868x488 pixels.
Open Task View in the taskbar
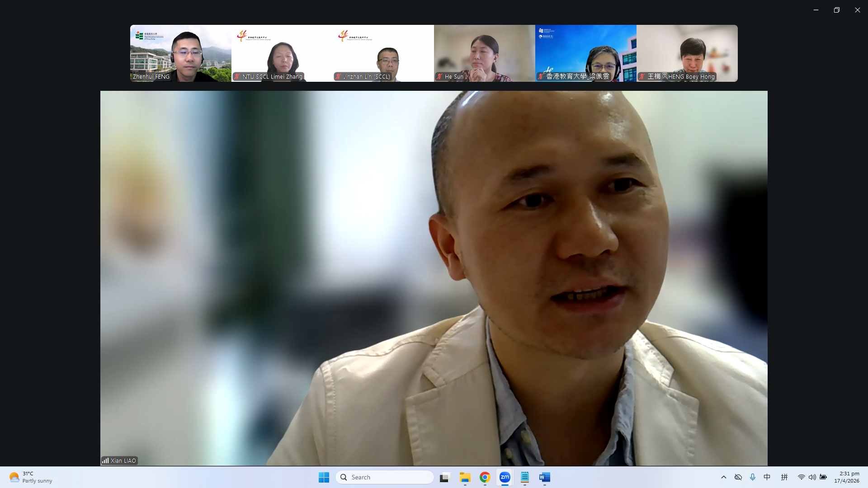click(x=445, y=477)
